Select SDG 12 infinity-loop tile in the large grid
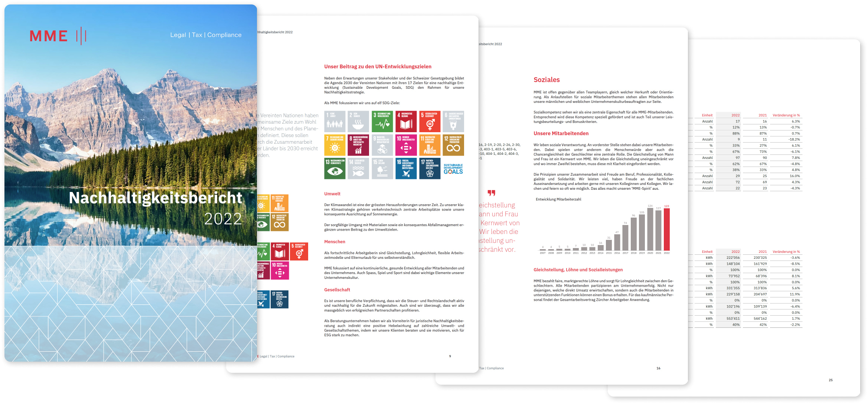Screen dimensions: 868x404 [453, 145]
